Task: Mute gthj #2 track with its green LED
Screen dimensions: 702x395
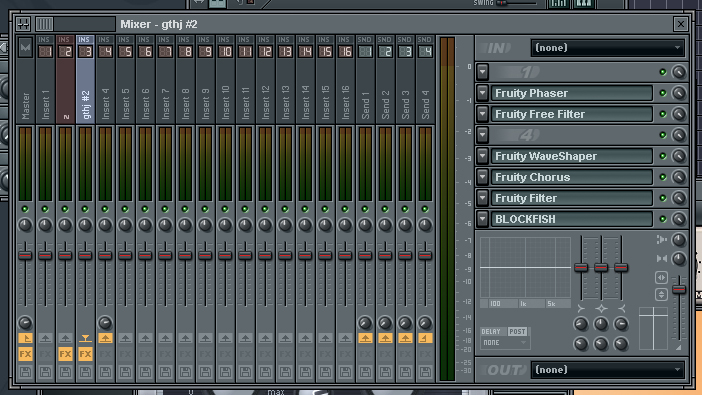Action: [85, 209]
